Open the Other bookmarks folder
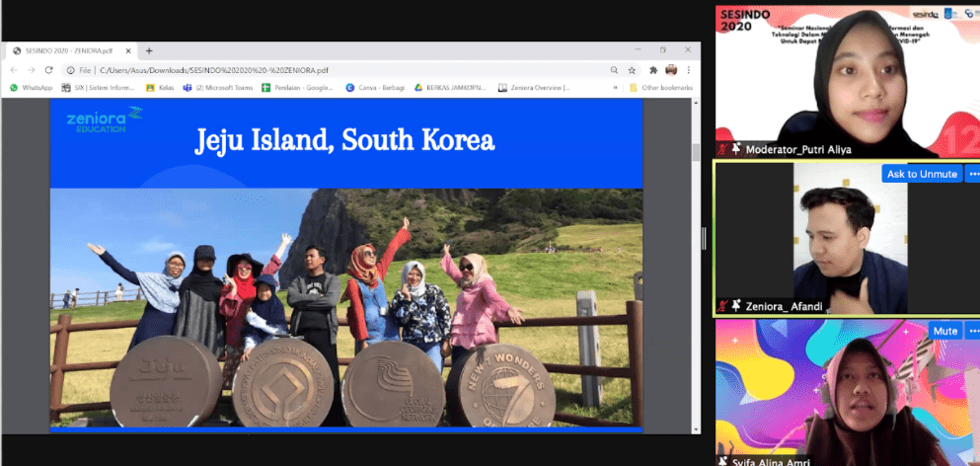980x466 pixels. coord(661,88)
